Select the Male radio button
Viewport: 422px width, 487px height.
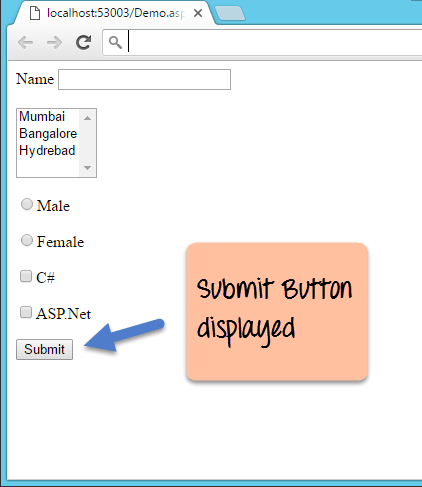27,204
